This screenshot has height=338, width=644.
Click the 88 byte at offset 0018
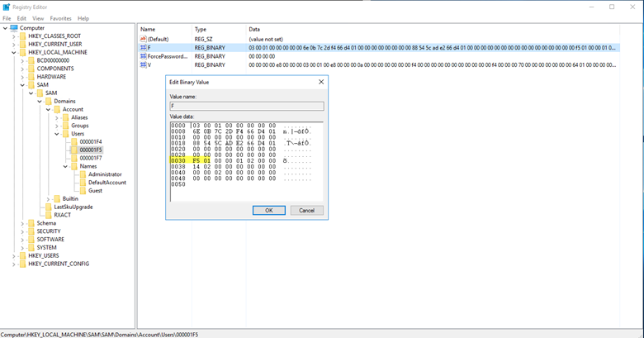click(x=197, y=143)
